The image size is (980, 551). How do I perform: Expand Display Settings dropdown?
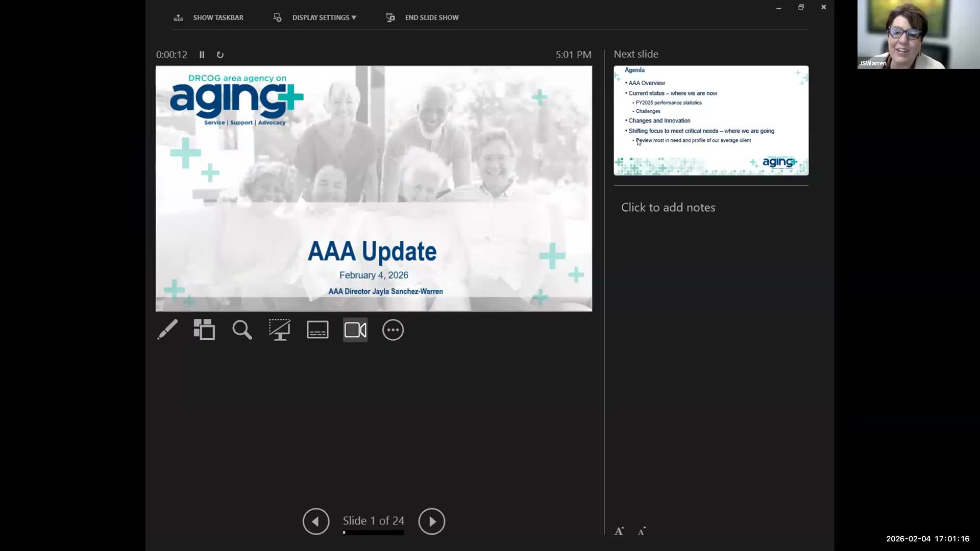[x=324, y=17]
